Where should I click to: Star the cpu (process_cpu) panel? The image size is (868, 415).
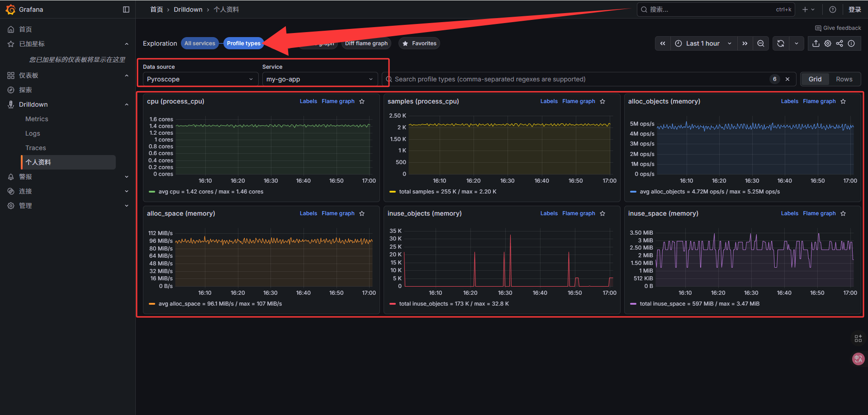362,101
